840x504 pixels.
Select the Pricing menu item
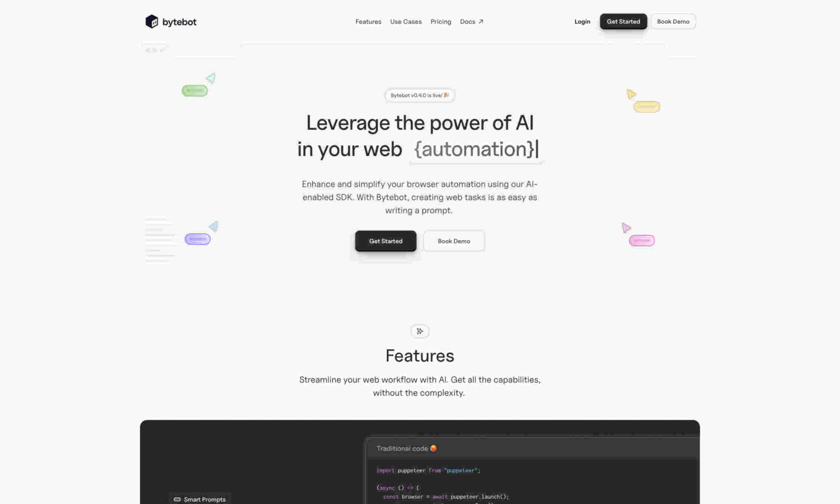[441, 21]
